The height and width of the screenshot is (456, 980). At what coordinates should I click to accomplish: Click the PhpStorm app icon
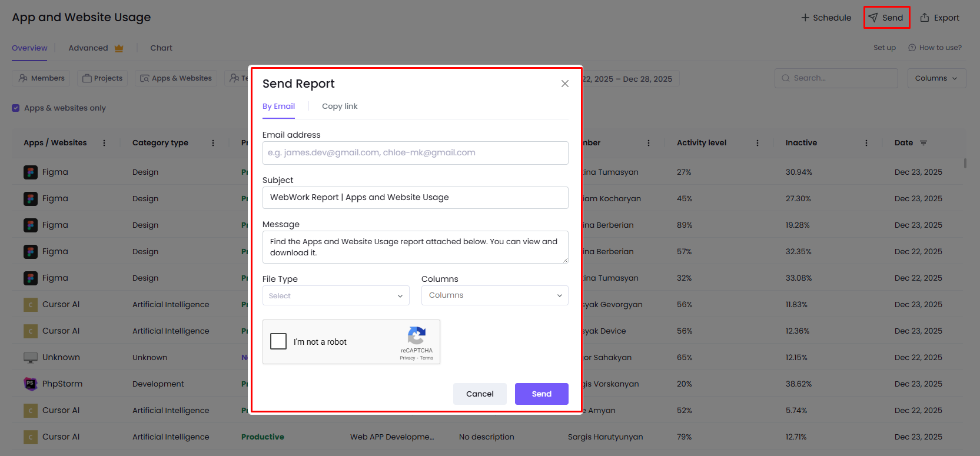pyautogui.click(x=31, y=384)
